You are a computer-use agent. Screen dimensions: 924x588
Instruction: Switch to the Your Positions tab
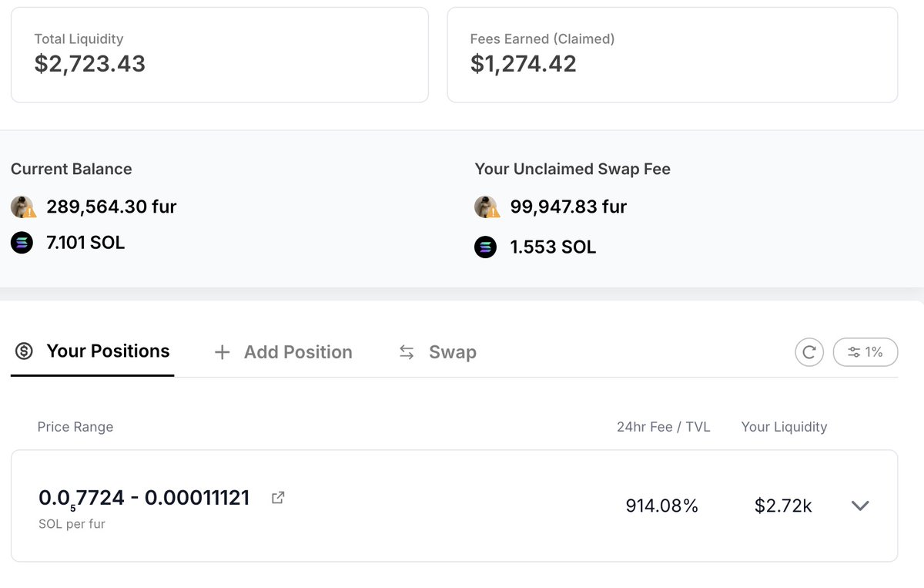93,351
